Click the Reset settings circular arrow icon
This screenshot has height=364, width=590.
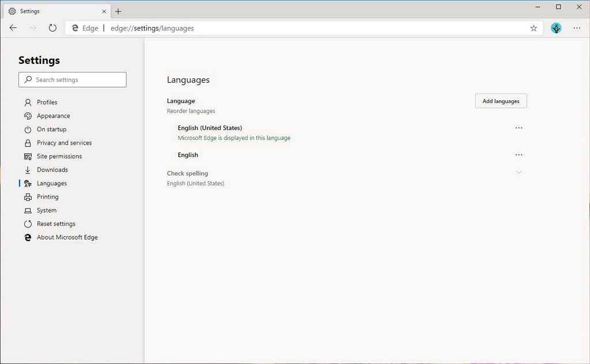[28, 224]
